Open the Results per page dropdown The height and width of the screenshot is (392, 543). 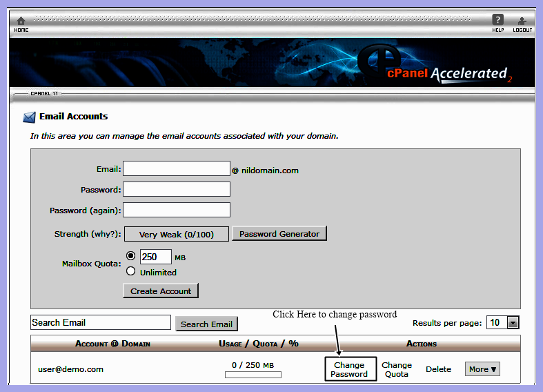(x=513, y=322)
